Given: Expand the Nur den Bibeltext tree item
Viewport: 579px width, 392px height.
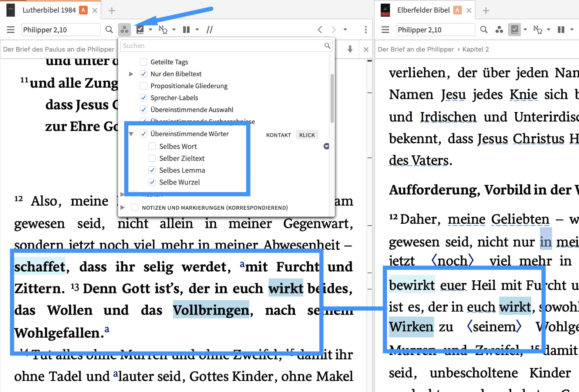Looking at the screenshot, I should click(x=131, y=74).
